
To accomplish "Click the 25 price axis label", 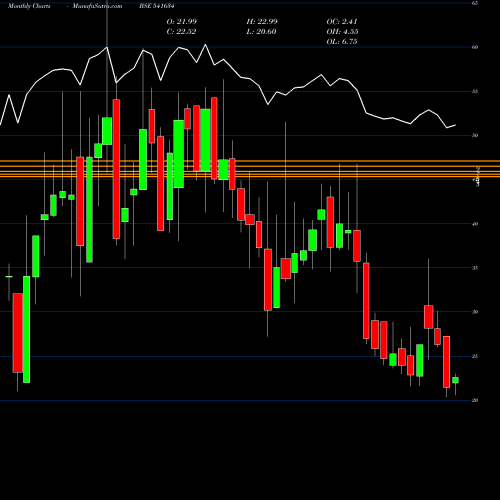I will pos(475,356).
